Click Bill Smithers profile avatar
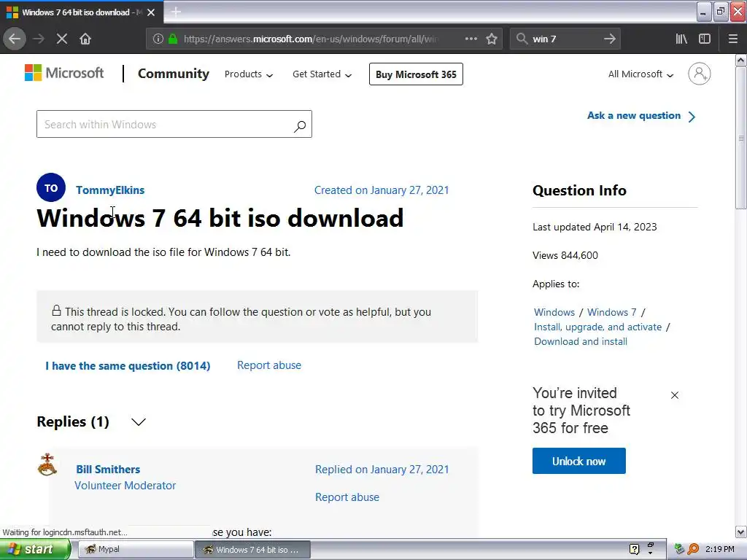Screen dimensions: 747x560 [x=47, y=464]
